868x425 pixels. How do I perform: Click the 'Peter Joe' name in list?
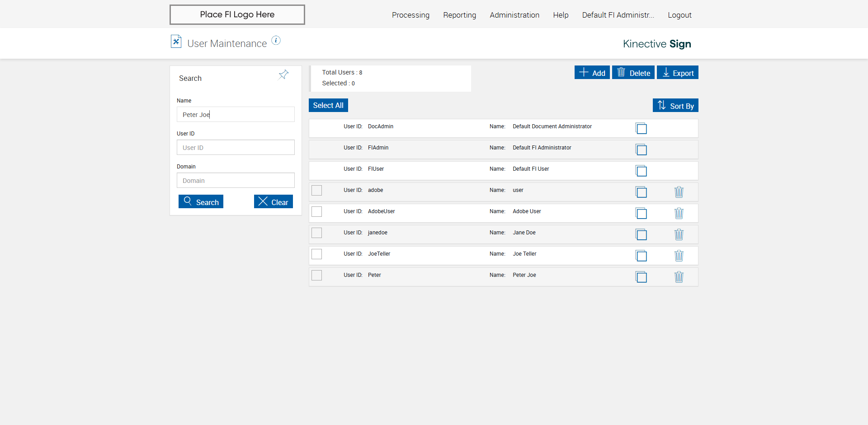coord(524,275)
